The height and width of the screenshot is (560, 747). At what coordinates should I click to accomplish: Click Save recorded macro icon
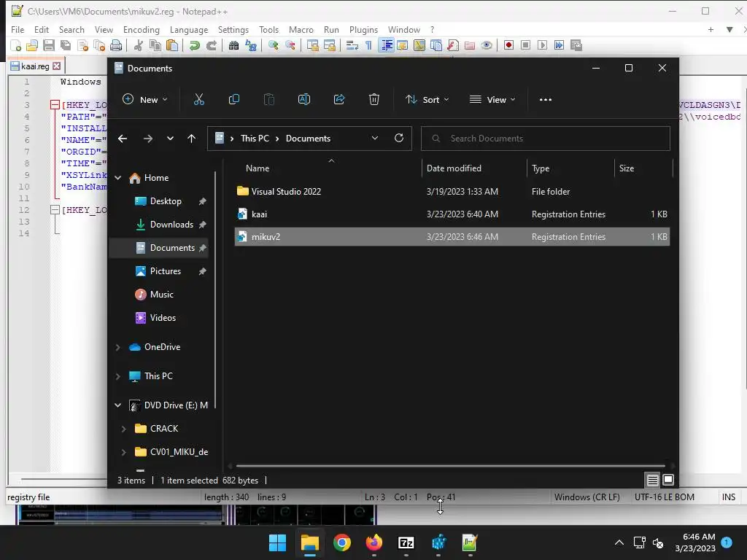click(x=576, y=45)
